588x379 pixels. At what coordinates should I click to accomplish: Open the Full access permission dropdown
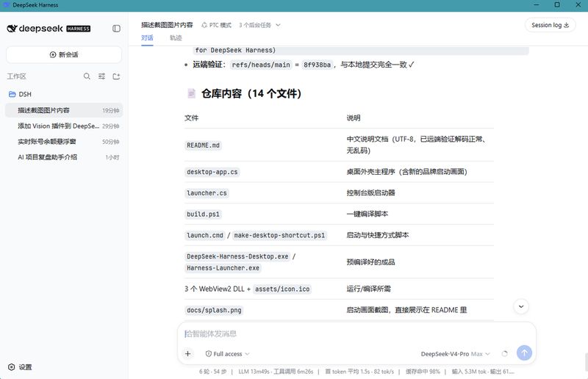pos(227,354)
